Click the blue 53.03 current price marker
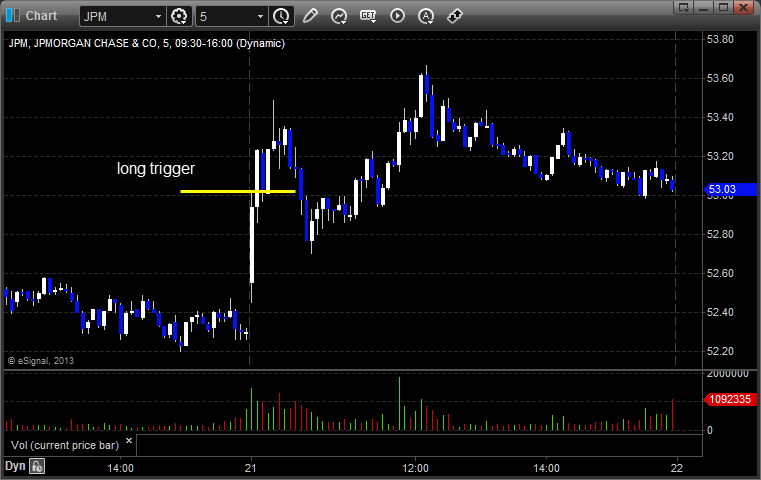Screen dimensions: 761x480 (730, 189)
